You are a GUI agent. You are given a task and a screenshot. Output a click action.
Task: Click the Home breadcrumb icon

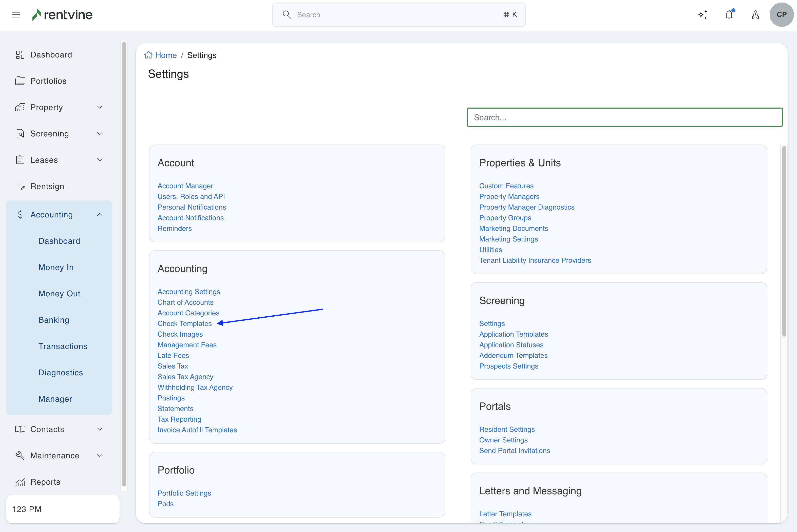(148, 55)
